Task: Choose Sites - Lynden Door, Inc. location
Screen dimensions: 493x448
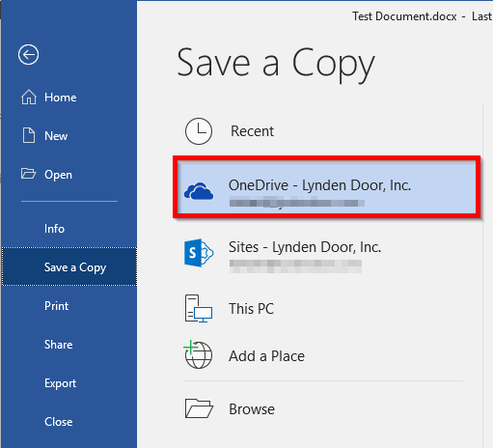Action: [327, 253]
